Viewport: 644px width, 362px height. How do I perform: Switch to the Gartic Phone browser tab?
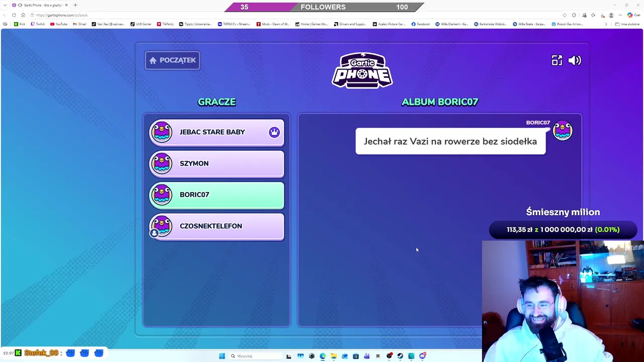(x=39, y=5)
